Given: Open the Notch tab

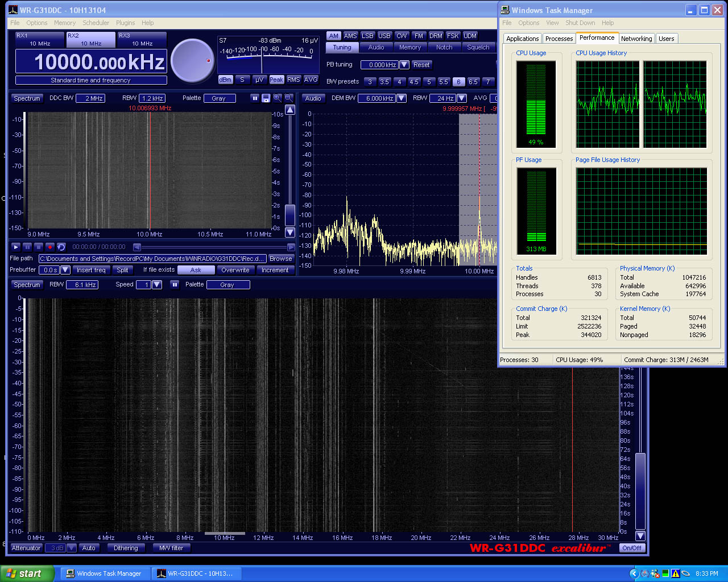Looking at the screenshot, I should [444, 47].
